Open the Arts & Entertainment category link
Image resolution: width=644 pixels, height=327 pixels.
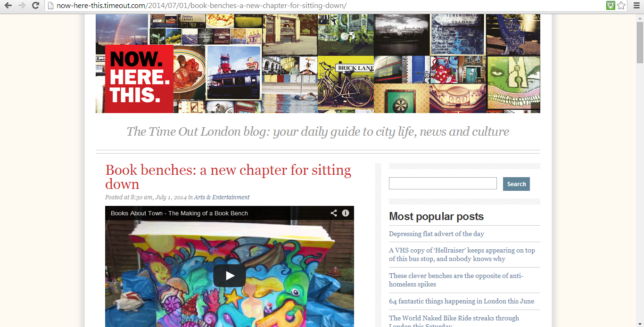tap(222, 197)
